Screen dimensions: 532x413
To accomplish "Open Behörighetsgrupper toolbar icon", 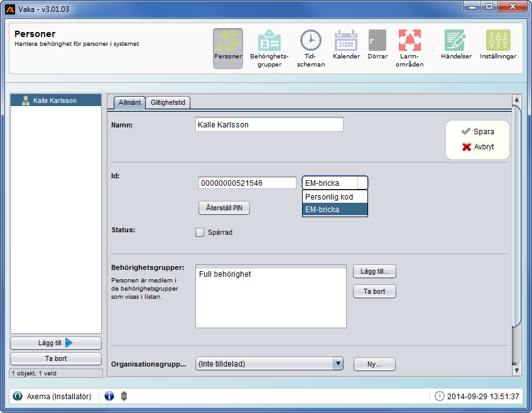I will coord(269,48).
